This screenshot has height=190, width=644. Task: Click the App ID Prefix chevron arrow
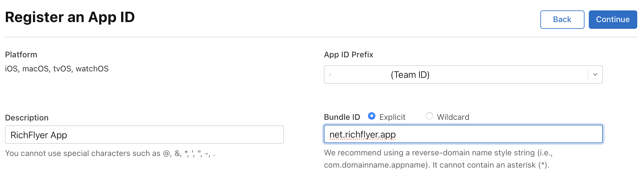point(595,74)
